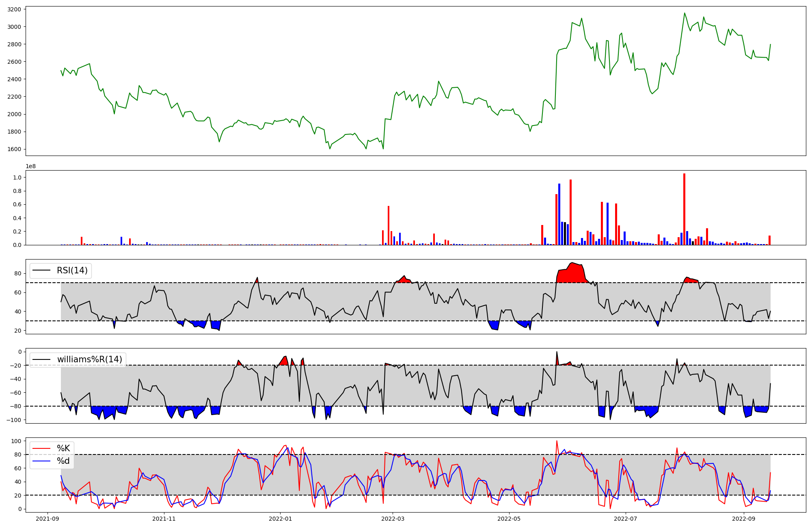The height and width of the screenshot is (528, 812).
Task: Click the 3200 price axis tick label
Action: (14, 9)
